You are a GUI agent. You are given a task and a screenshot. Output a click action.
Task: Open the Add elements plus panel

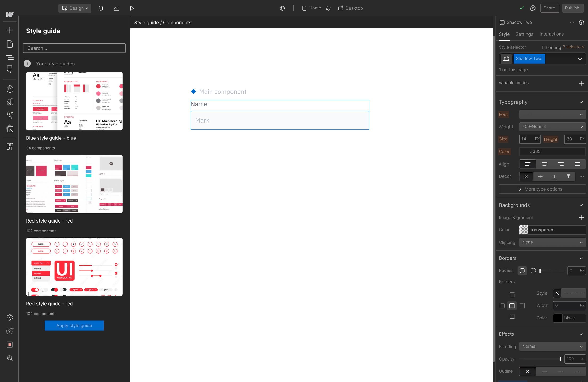point(10,30)
